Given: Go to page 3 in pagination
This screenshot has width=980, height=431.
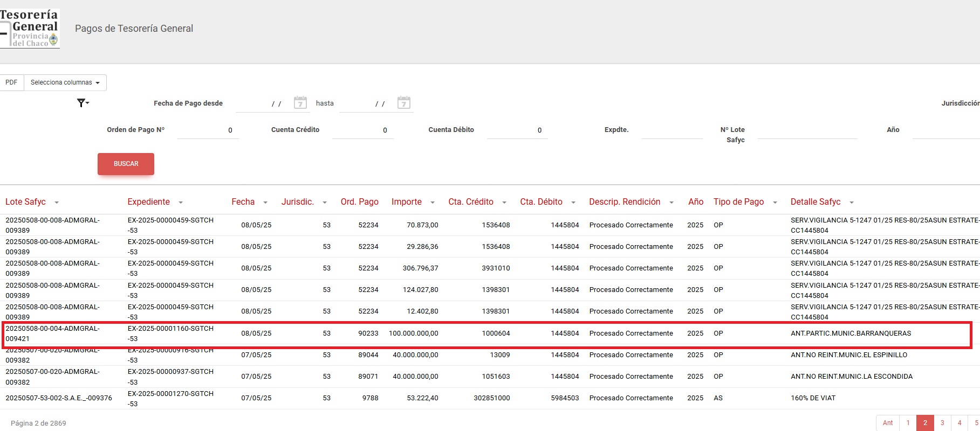Looking at the screenshot, I should point(942,423).
